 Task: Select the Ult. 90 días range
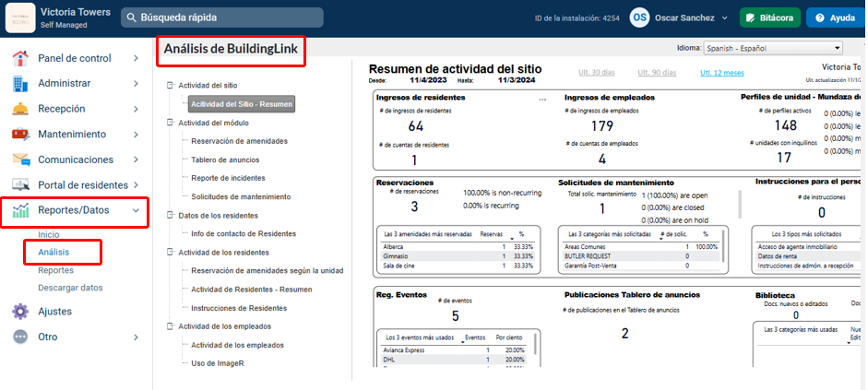(657, 73)
